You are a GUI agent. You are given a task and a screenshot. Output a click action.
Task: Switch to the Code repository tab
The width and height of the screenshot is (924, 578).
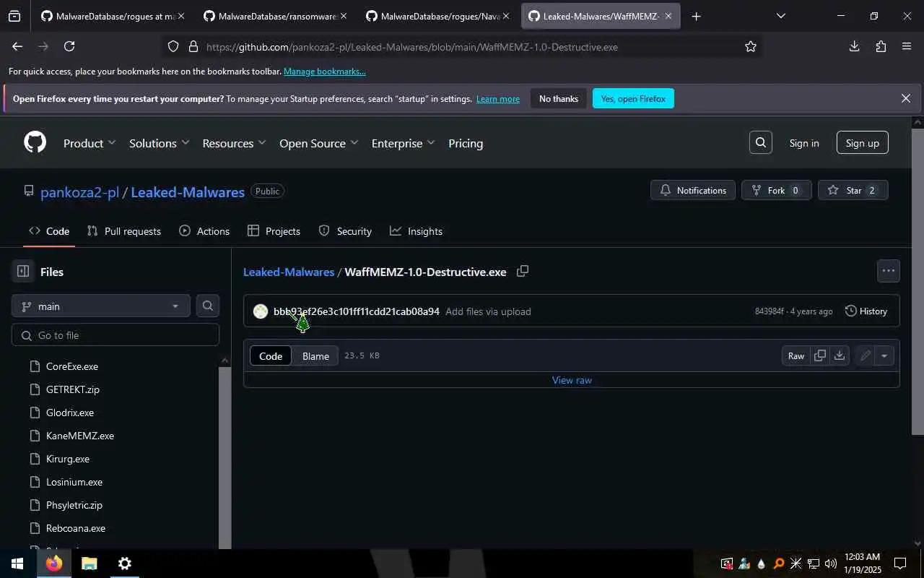49,231
